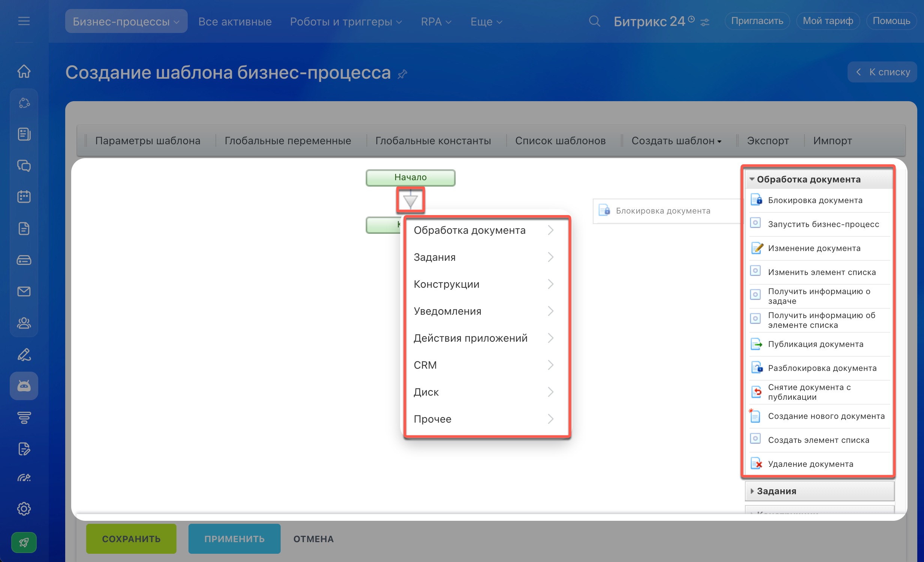Select Разблокировка документа action
924x562 pixels.
point(819,368)
